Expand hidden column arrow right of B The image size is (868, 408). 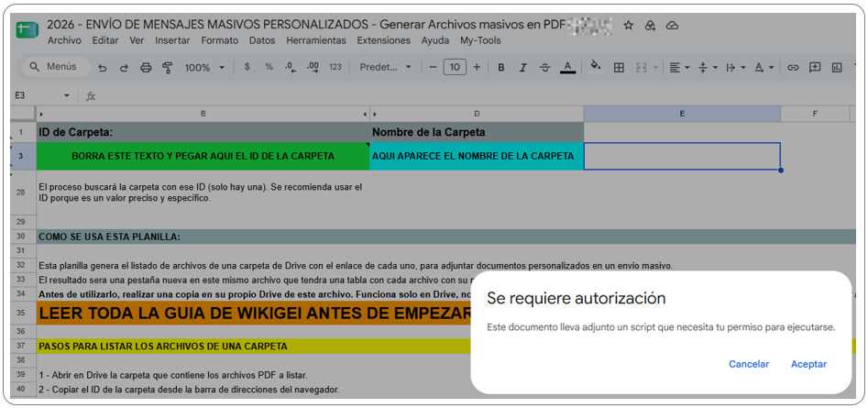[x=365, y=114]
